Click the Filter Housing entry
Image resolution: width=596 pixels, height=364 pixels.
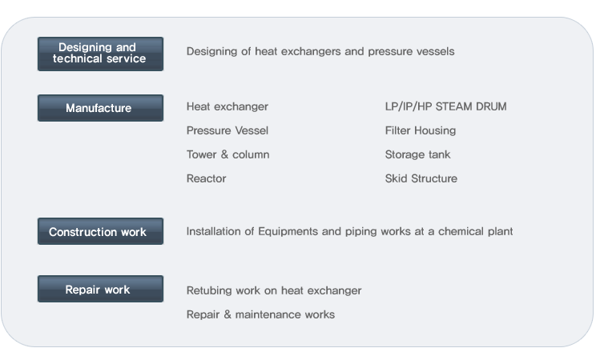[x=421, y=130]
